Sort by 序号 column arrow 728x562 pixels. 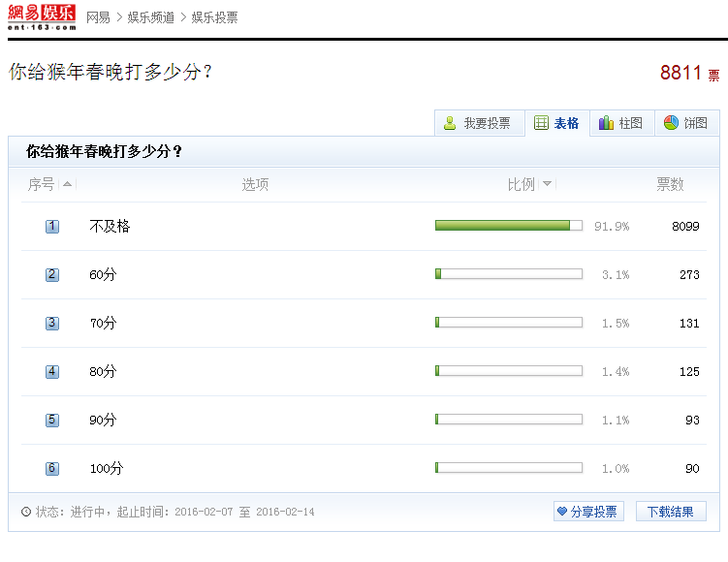[67, 184]
